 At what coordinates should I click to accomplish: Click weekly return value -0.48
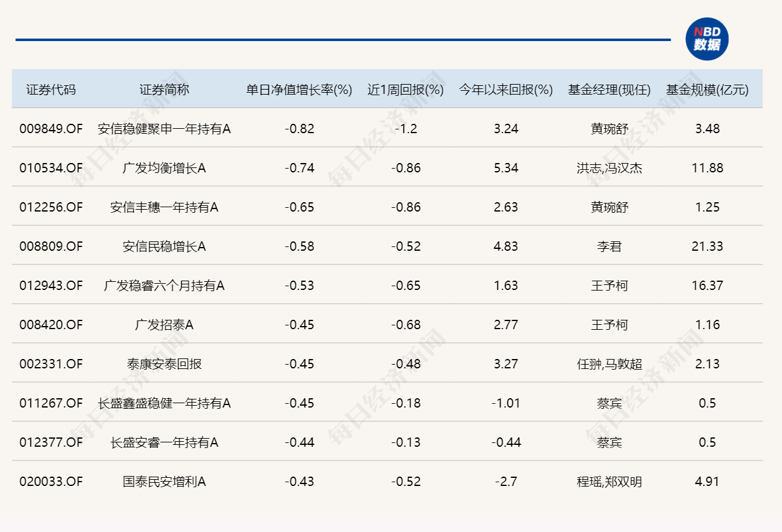(x=406, y=364)
